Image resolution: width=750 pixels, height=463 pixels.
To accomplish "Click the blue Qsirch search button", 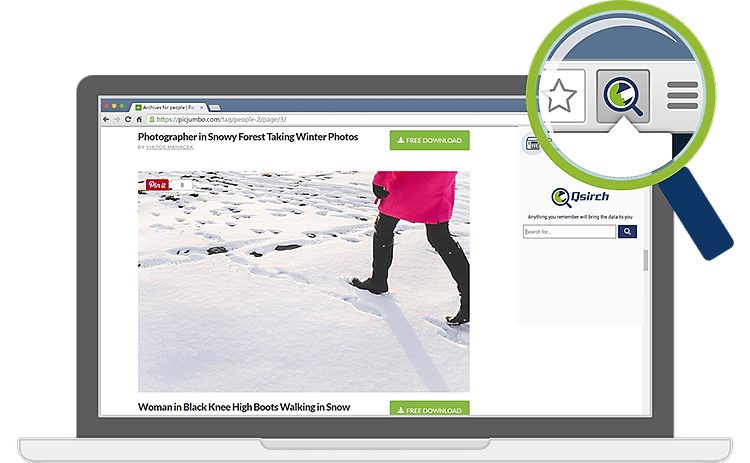I will coord(627,232).
